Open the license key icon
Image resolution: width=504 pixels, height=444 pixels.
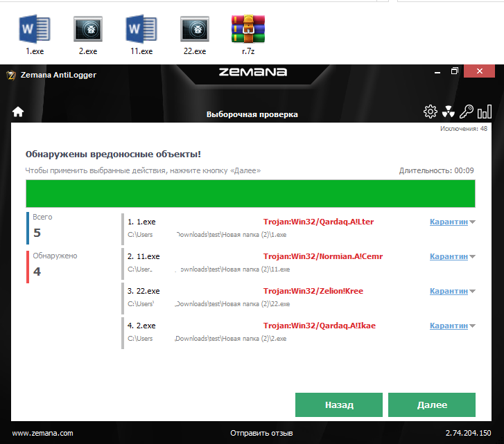[x=466, y=112]
